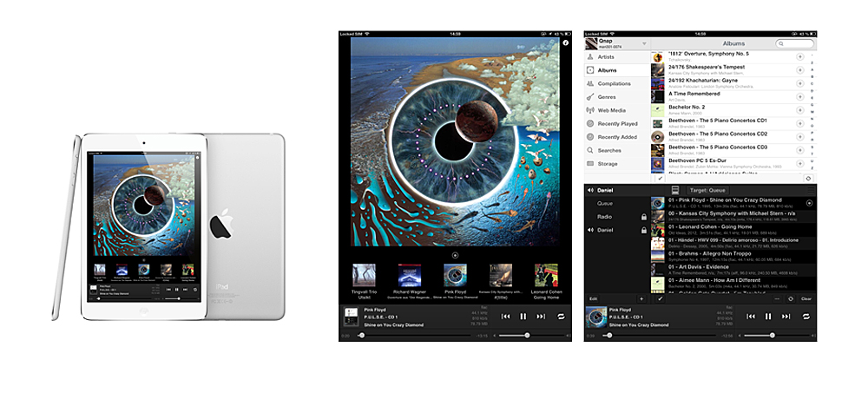The width and height of the screenshot is (868, 399).
Task: Select Tingvall Trio cover in carousel
Action: [364, 276]
